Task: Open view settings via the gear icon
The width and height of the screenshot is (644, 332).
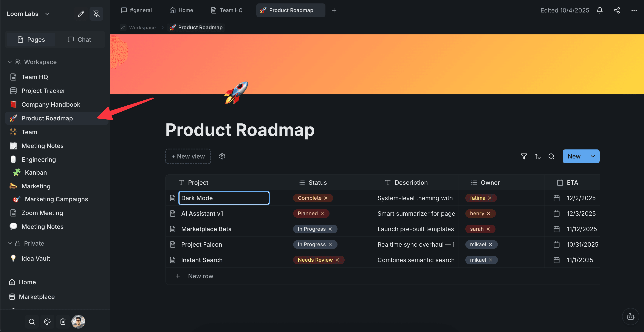Action: click(x=222, y=156)
